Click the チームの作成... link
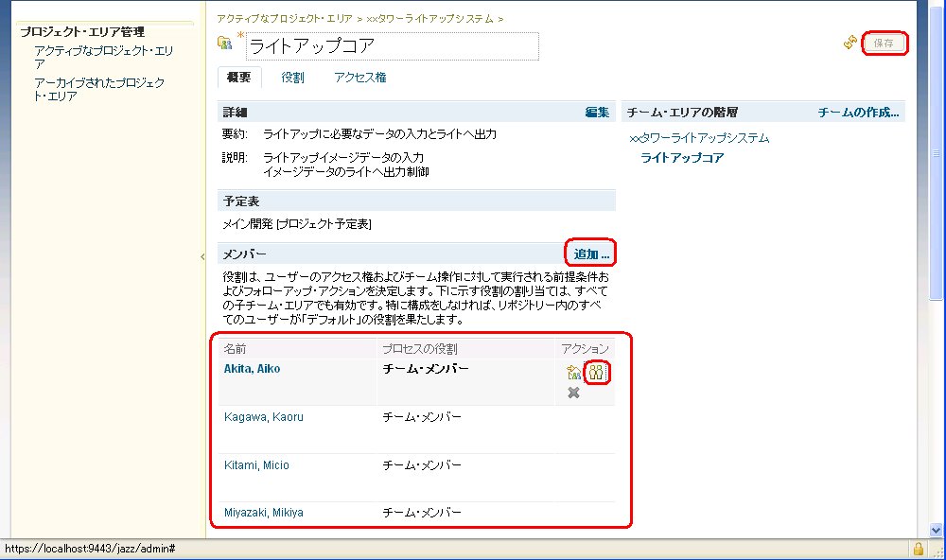Viewport: 946px width, 560px height. 859,113
